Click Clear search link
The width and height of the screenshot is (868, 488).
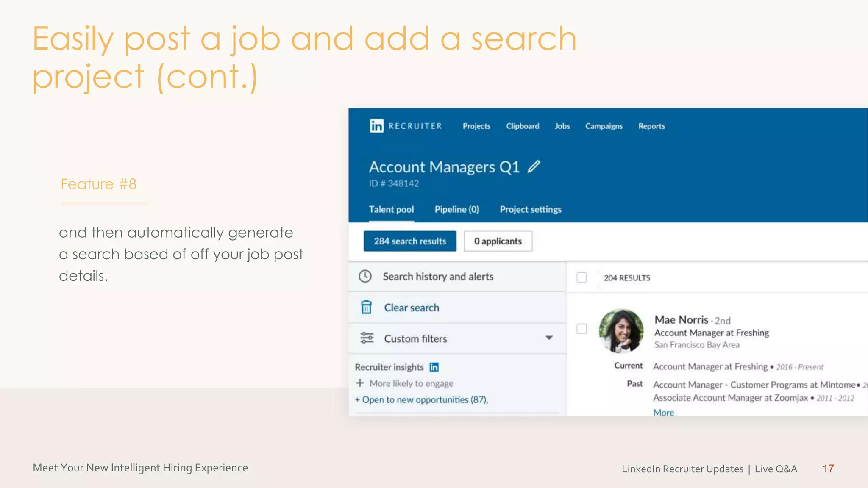click(x=412, y=308)
